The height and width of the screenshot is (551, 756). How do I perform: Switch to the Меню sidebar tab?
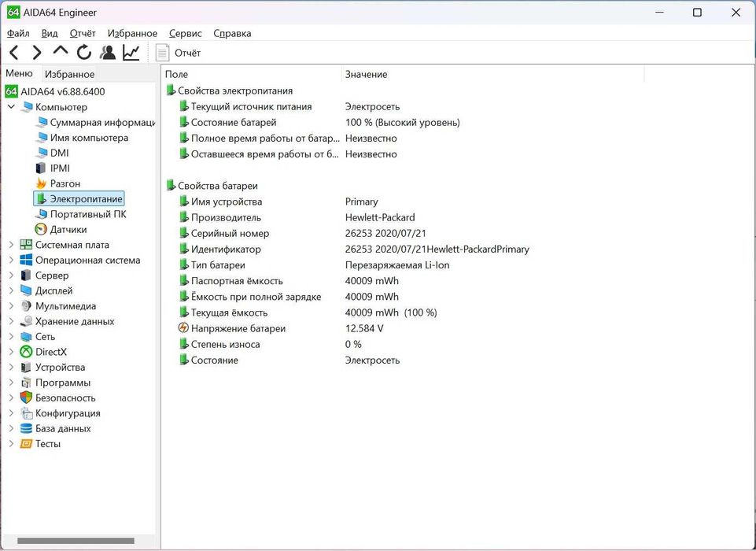[20, 73]
